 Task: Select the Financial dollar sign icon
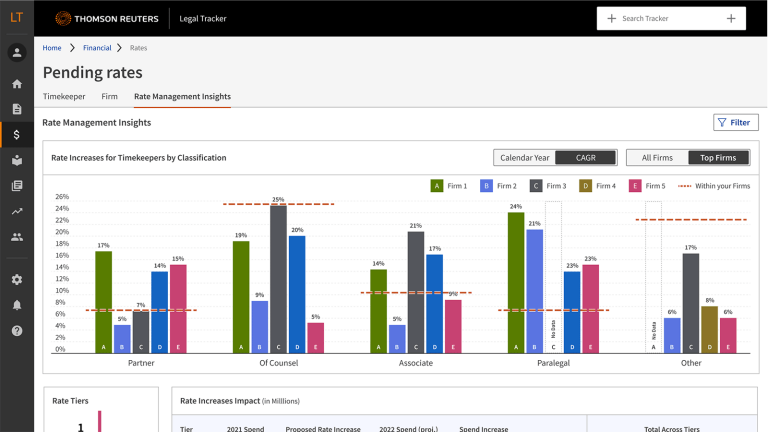[16, 134]
